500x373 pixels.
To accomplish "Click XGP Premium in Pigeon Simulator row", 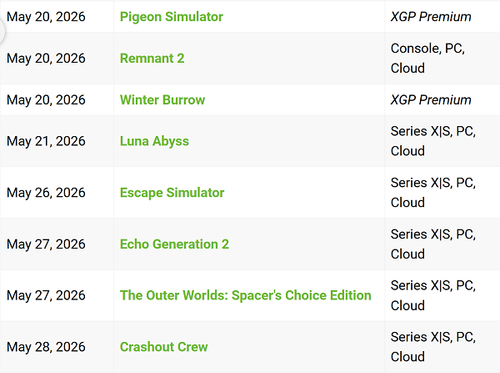I will coord(431,17).
